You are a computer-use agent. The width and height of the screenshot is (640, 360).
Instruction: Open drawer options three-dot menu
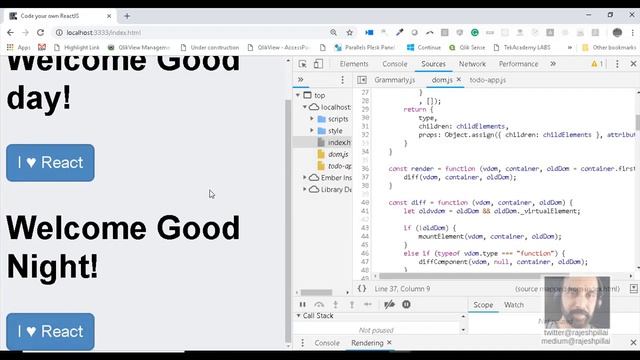point(302,343)
